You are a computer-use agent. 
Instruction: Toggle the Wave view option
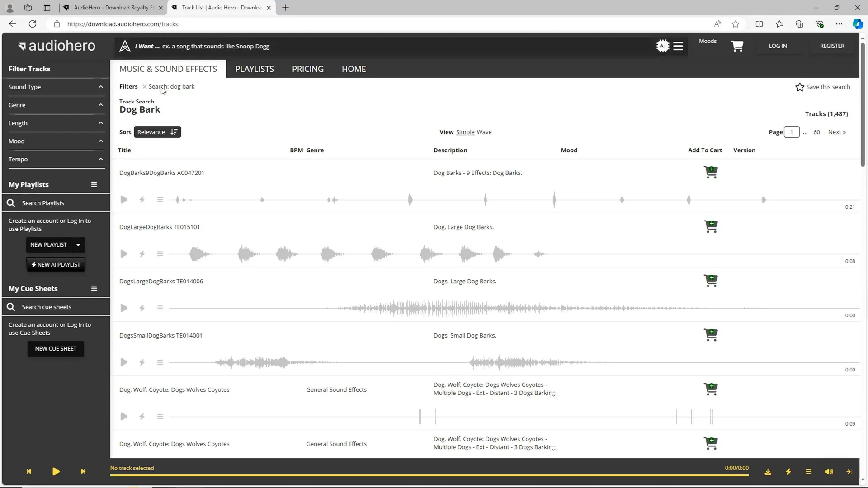click(x=484, y=131)
